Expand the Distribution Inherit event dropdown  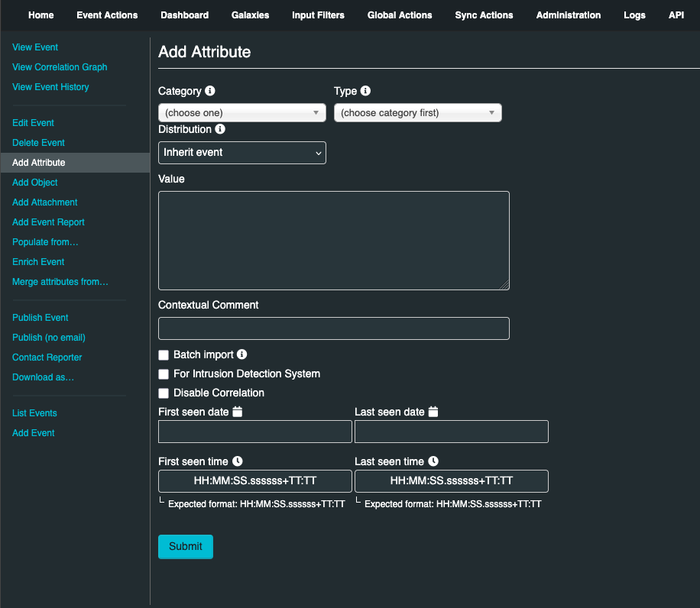241,153
